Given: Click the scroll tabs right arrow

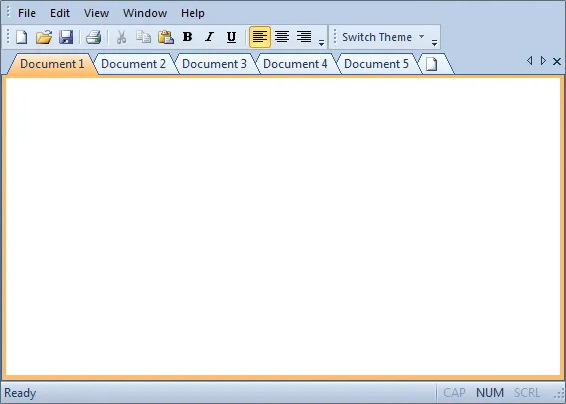Looking at the screenshot, I should [543, 61].
